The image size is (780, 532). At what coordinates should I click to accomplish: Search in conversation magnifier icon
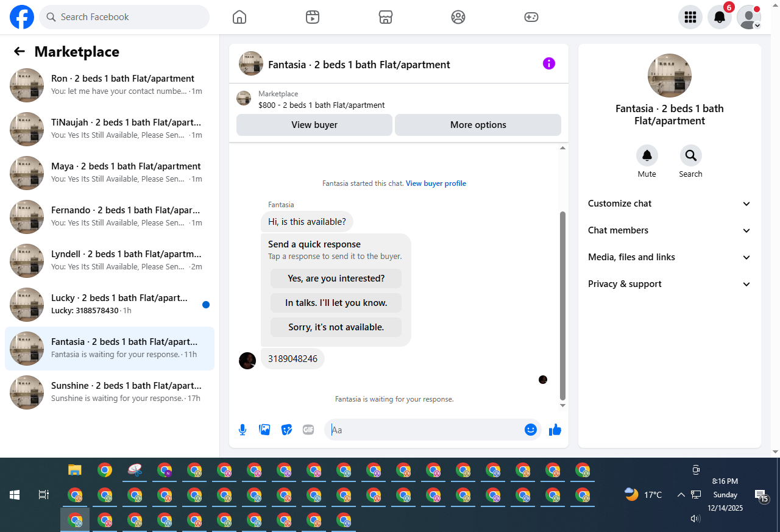pos(691,156)
